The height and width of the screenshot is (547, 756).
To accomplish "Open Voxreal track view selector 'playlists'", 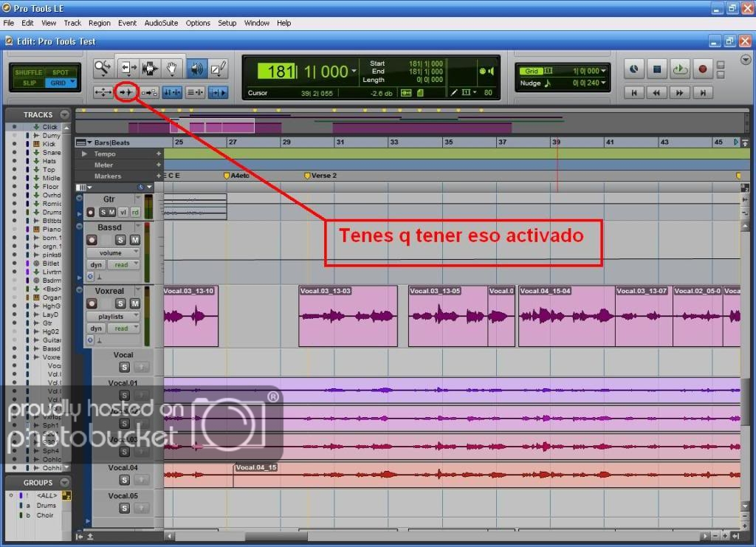I will coord(113,316).
